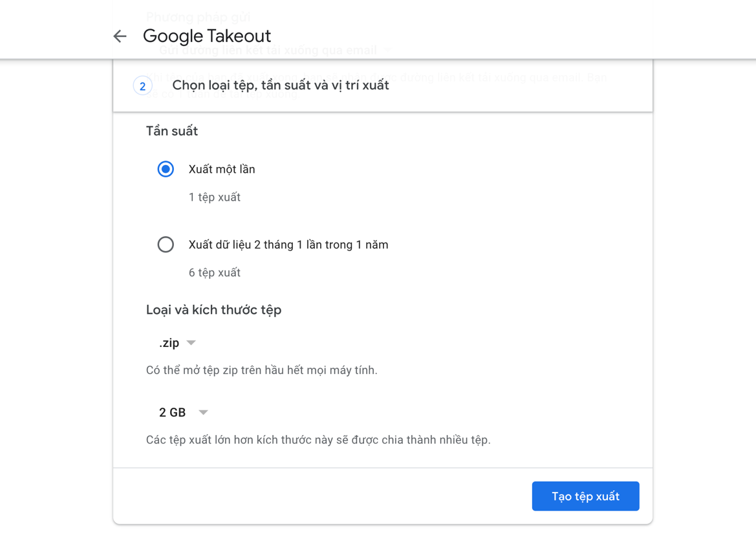Click the "Loại và kích thước tệp" heading
This screenshot has height=534, width=756.
pos(213,310)
